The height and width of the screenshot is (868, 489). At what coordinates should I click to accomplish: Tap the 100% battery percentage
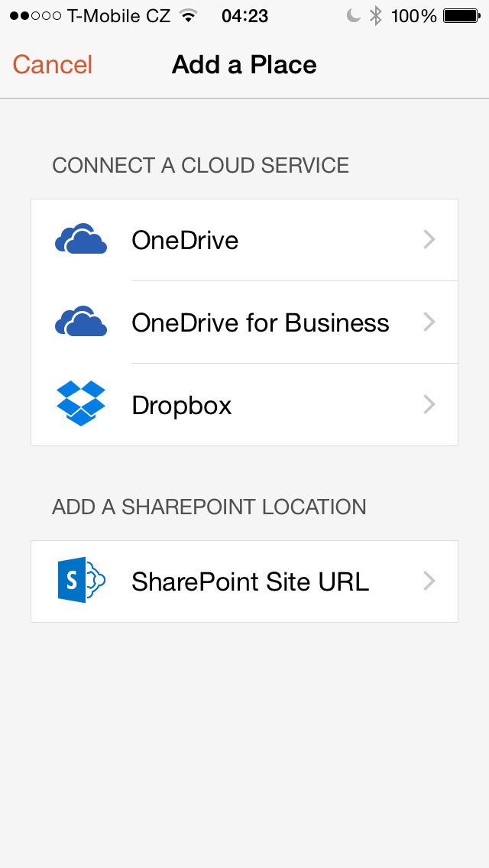click(414, 16)
